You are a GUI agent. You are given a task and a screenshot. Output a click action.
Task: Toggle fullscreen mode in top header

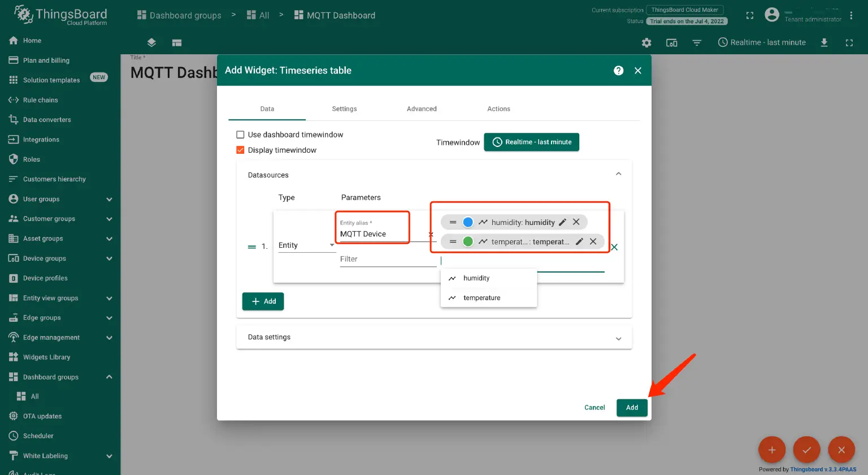coord(749,16)
